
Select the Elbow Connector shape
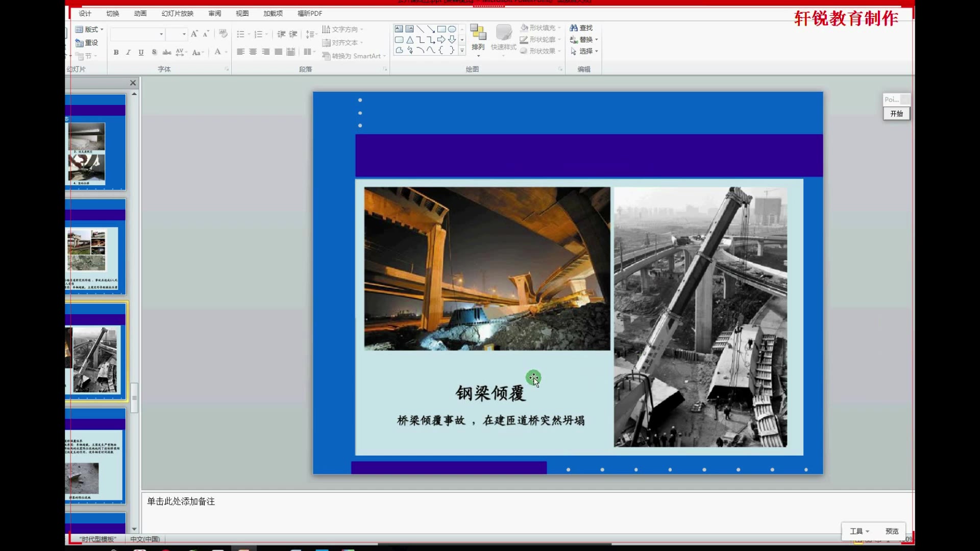[420, 40]
